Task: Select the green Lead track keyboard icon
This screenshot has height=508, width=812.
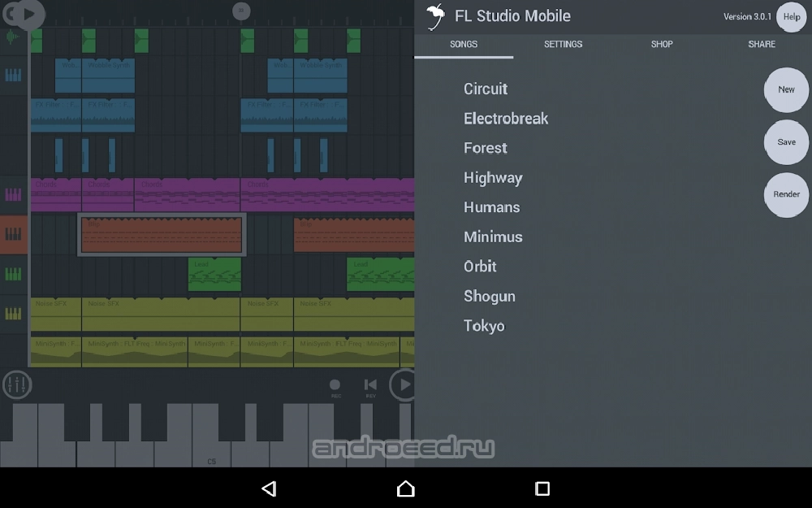Action: [14, 274]
